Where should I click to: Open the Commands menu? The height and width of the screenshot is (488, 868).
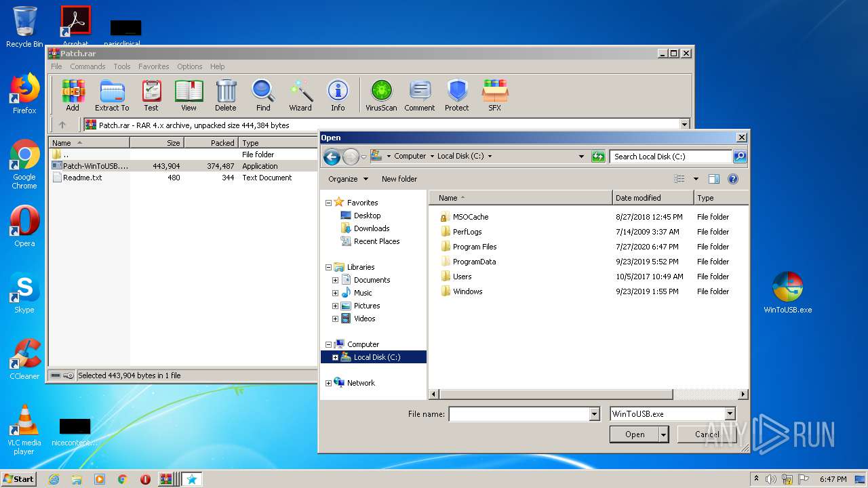[x=87, y=66]
